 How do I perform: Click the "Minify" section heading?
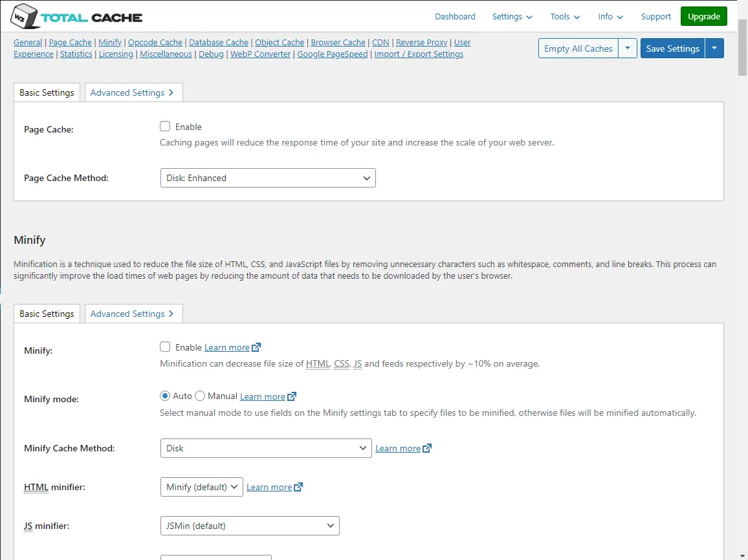[x=30, y=240]
